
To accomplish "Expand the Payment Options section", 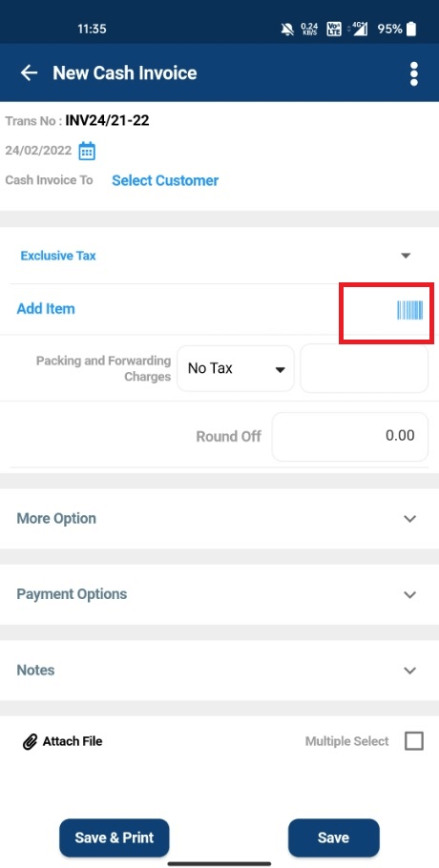I will tap(219, 594).
